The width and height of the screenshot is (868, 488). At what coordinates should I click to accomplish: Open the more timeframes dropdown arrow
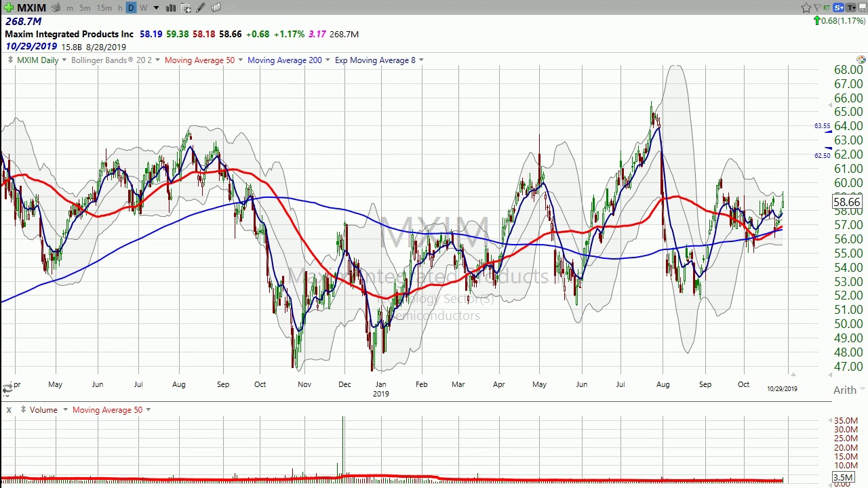tap(156, 7)
